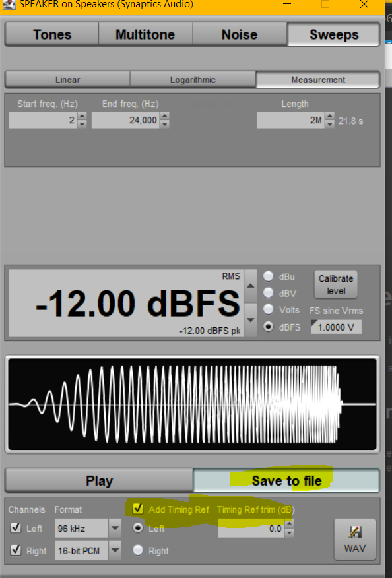This screenshot has height=578, width=392.
Task: Click the Calibrate level button
Action: click(x=336, y=284)
